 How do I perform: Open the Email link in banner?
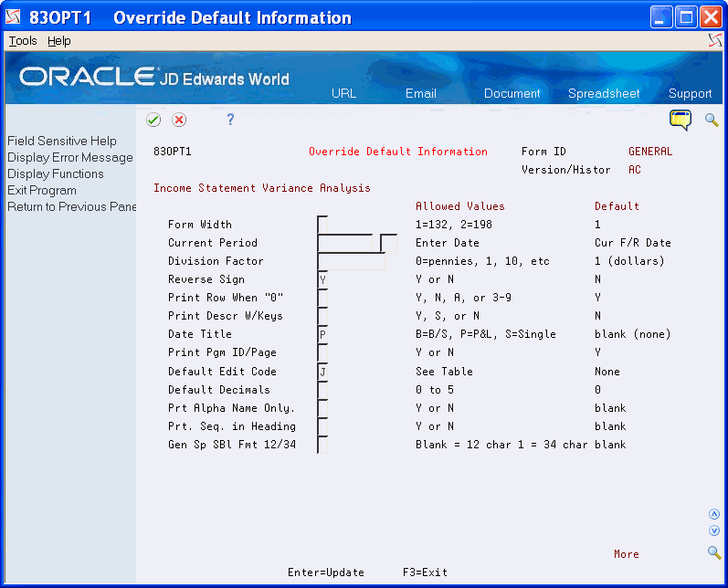tap(421, 93)
